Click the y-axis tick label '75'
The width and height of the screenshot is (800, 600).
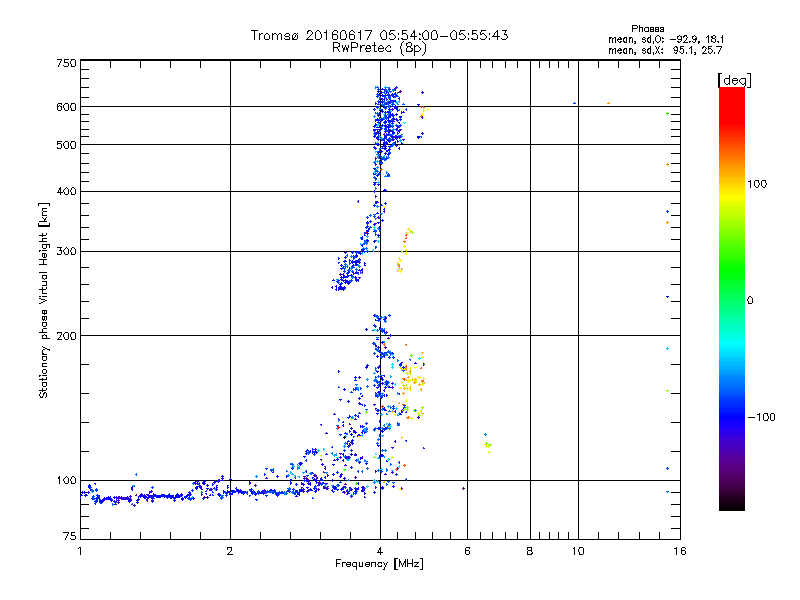tap(70, 536)
